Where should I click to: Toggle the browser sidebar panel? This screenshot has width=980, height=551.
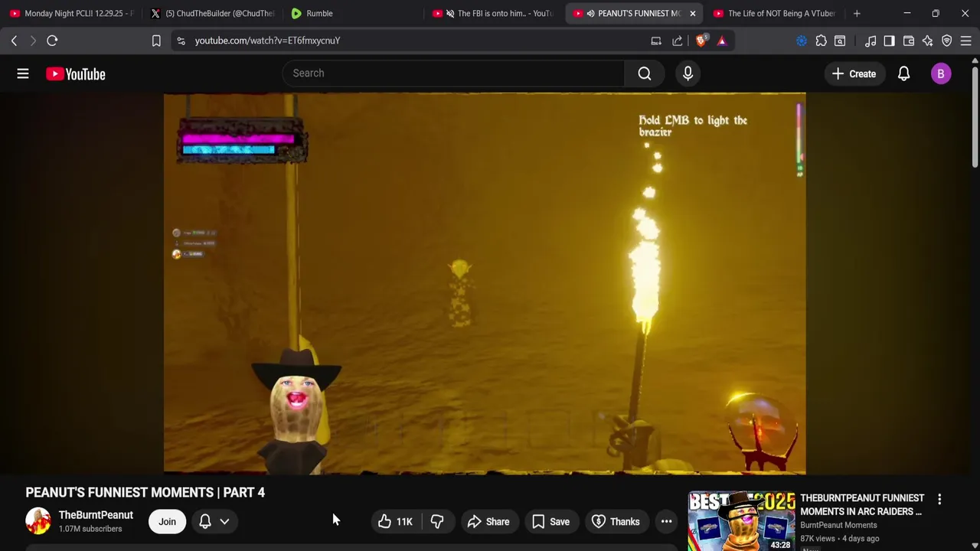889,41
